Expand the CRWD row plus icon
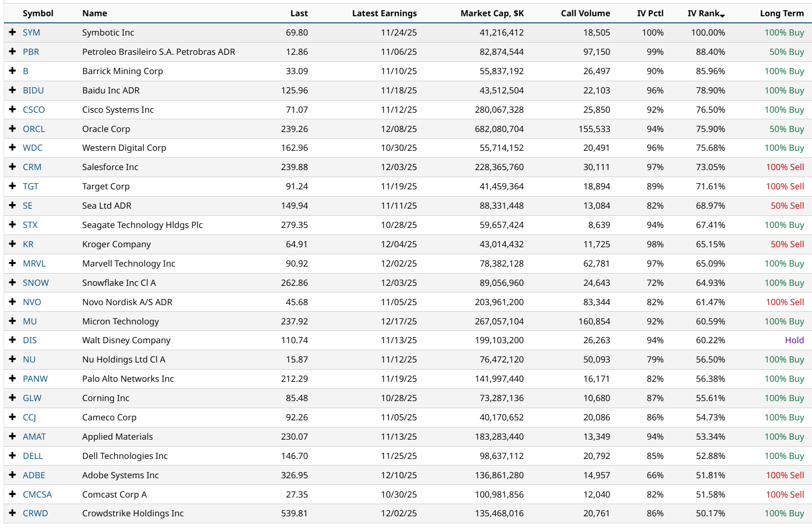 pyautogui.click(x=13, y=513)
